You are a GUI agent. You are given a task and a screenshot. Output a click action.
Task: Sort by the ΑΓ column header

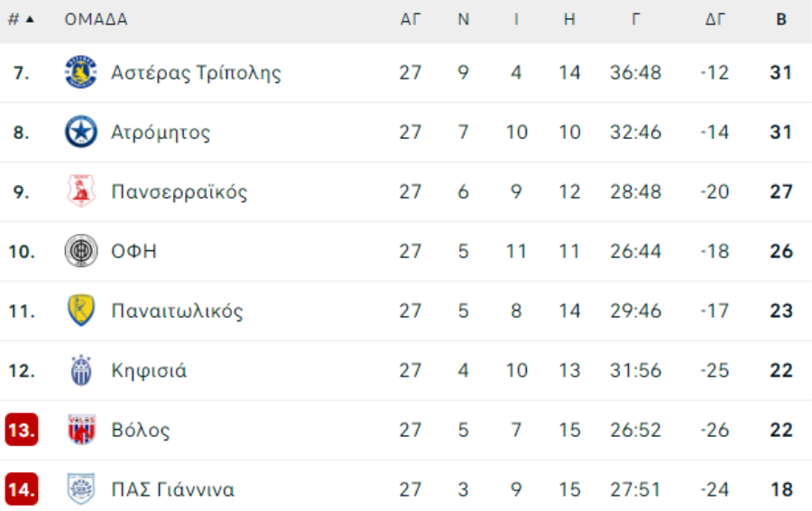coord(410,20)
